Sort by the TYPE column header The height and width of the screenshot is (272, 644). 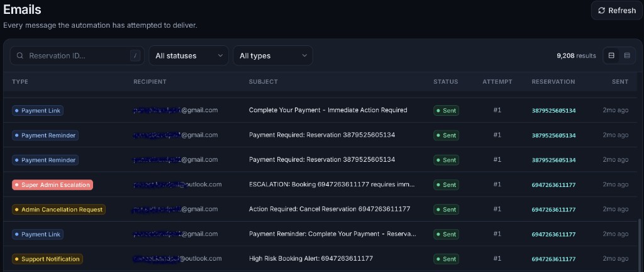(x=20, y=82)
